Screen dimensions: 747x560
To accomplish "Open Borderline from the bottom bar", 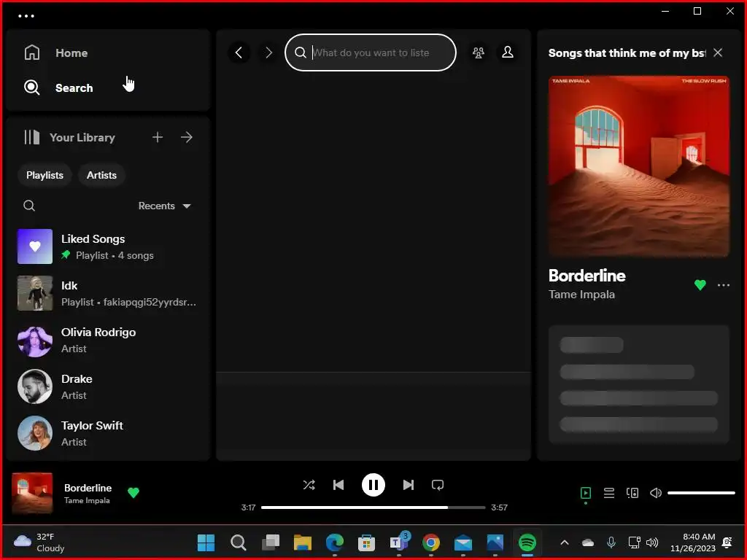I will [88, 488].
